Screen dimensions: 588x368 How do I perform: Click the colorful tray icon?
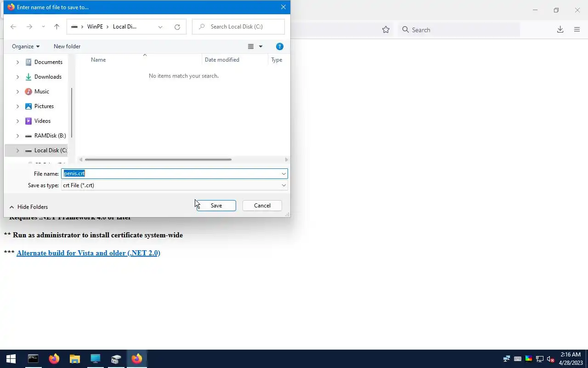[529, 359]
